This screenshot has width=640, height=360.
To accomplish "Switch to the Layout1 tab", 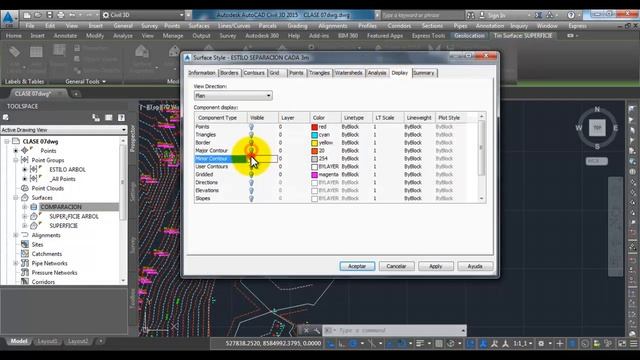I will coord(47,341).
